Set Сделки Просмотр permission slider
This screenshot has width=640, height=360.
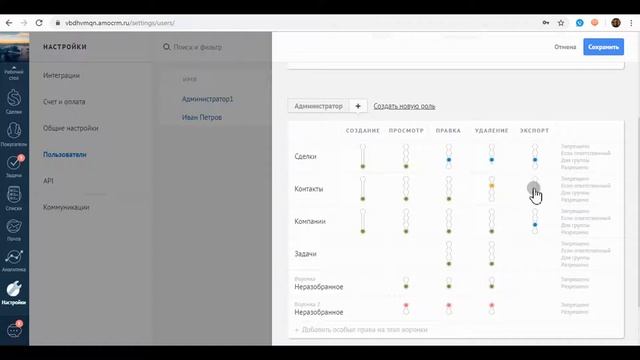pyautogui.click(x=406, y=156)
